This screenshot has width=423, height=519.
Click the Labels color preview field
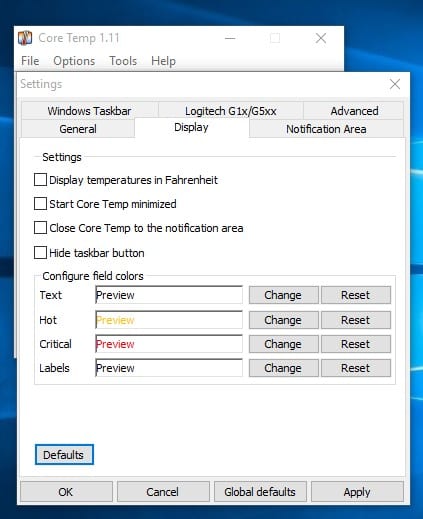pyautogui.click(x=169, y=368)
